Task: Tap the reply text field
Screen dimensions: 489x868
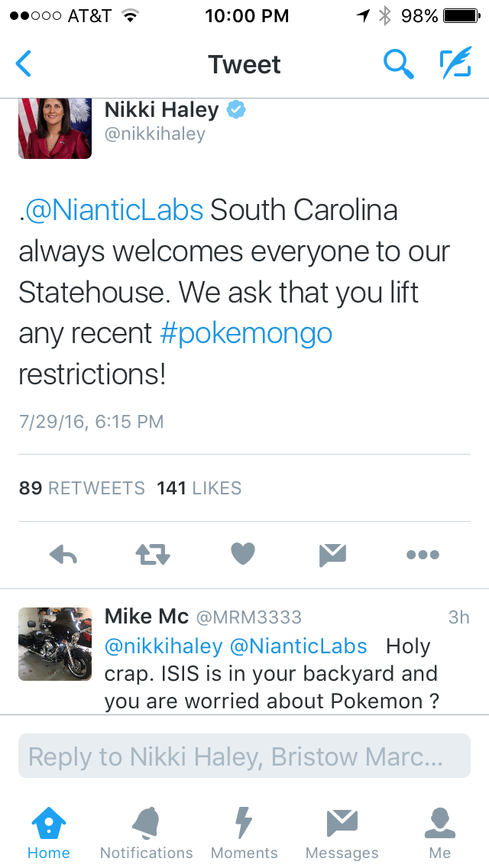Action: click(244, 756)
